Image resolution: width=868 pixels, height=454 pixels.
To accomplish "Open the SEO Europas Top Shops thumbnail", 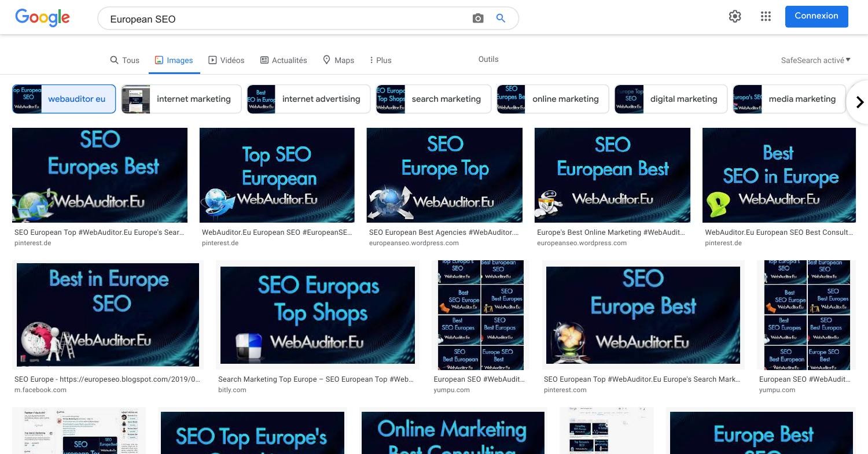I will 318,315.
